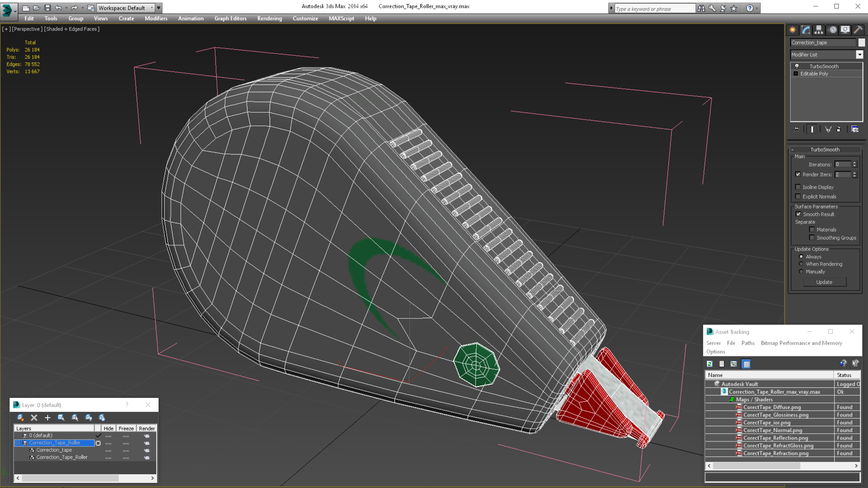Screen dimensions: 868x488
Task: Click Pin Stack icon
Action: (796, 129)
